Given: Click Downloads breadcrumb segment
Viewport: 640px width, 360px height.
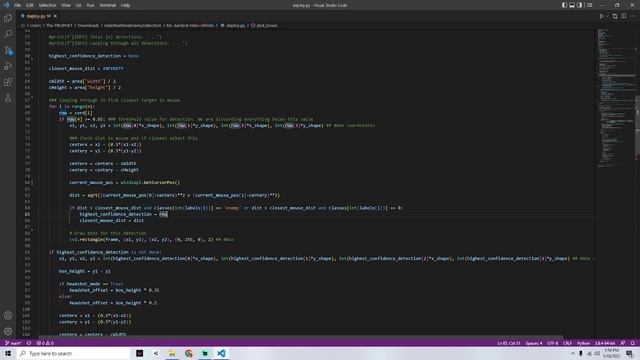Looking at the screenshot, I should pos(88,25).
